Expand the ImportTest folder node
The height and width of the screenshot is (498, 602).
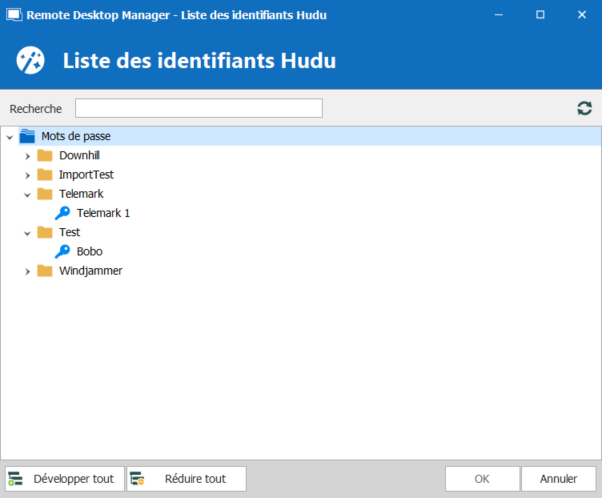click(27, 175)
